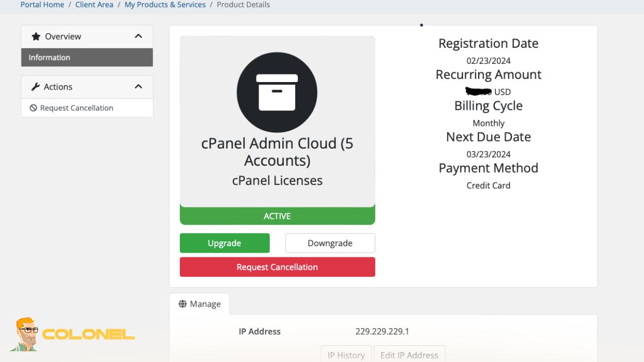Open Client Area from the breadcrumb
The image size is (644, 362).
click(x=94, y=4)
